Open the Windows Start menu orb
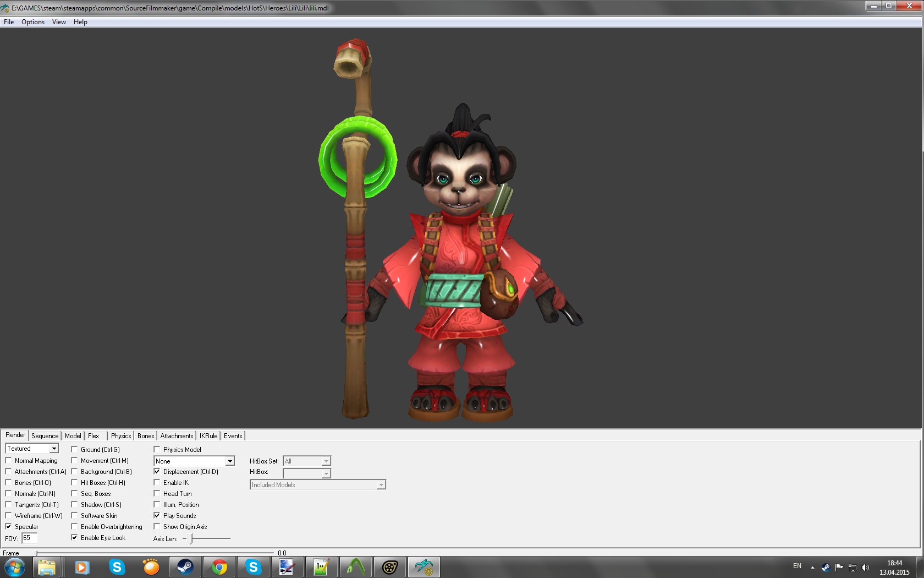This screenshot has height=578, width=924. [x=14, y=567]
